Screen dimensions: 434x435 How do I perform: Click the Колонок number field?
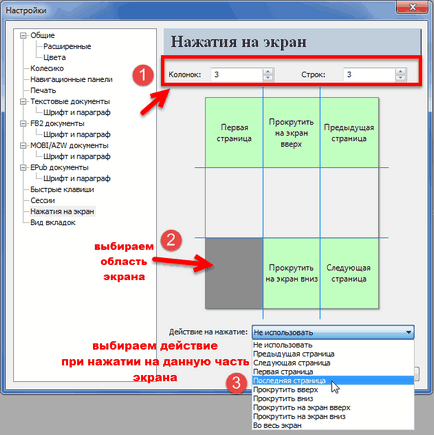click(237, 74)
